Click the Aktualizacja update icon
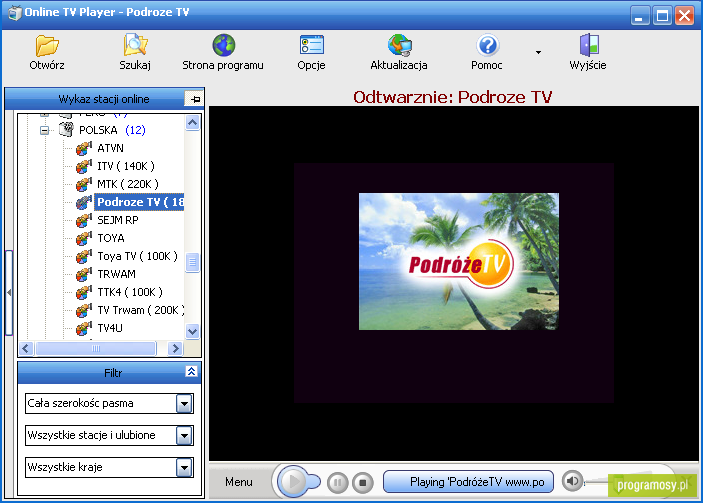 pyautogui.click(x=399, y=45)
